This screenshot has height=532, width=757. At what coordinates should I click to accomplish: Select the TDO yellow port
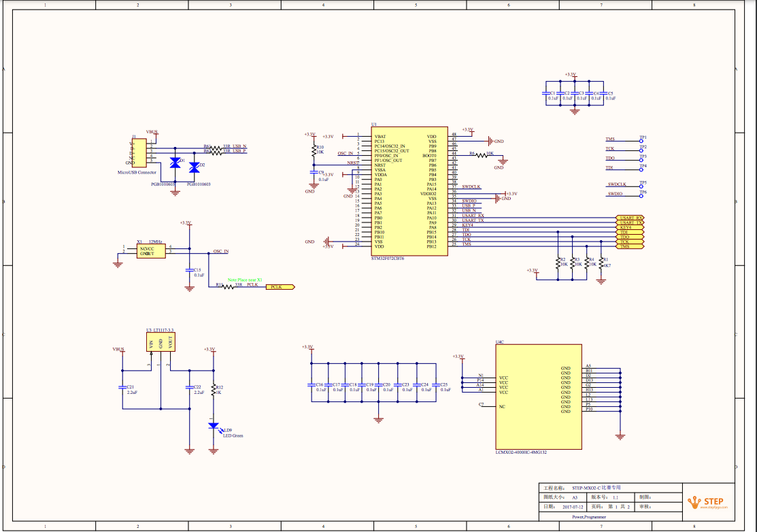[x=630, y=237]
